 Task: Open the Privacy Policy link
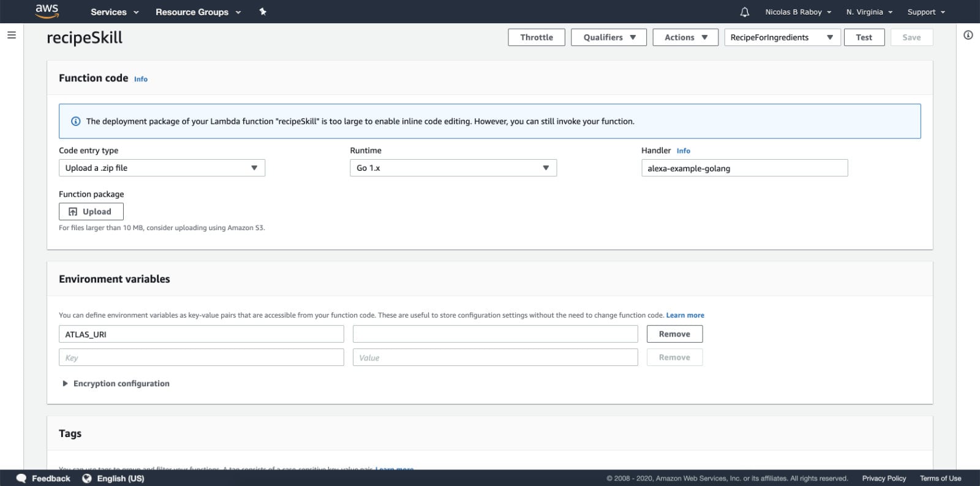tap(884, 479)
